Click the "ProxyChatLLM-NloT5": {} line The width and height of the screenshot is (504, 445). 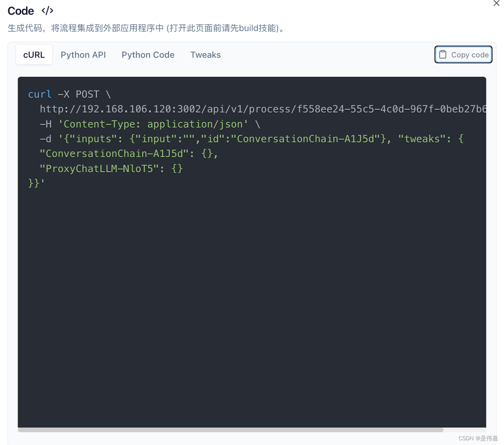111,169
